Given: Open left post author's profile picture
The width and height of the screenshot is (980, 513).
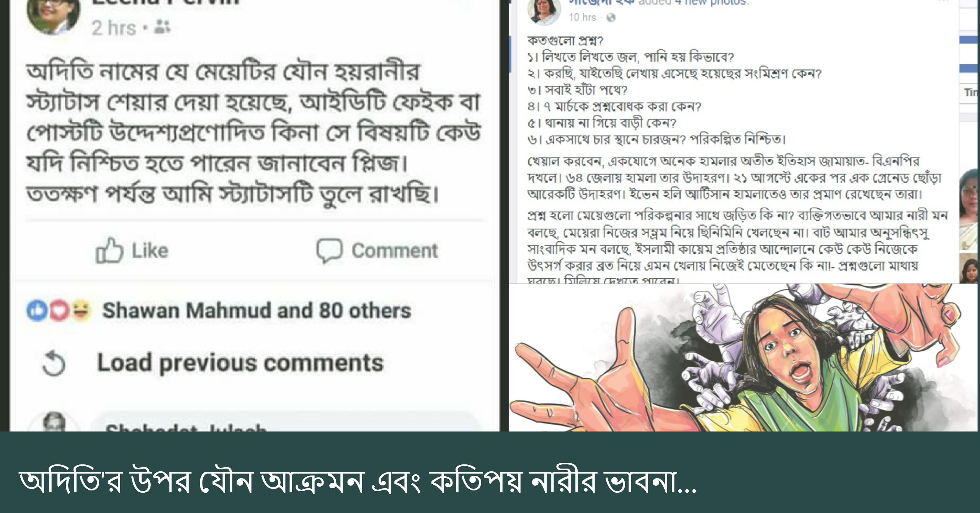Looking at the screenshot, I should click(53, 15).
